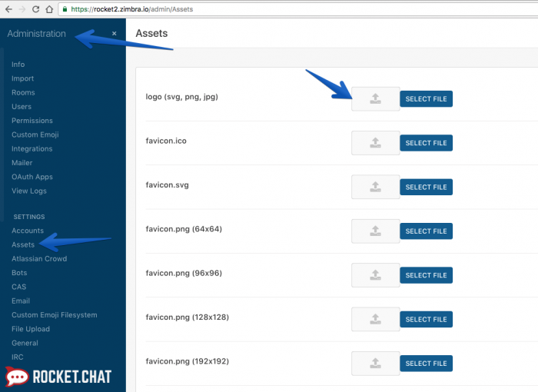Screen dimensions: 538x392
Task: Click the browser back arrow
Action: [x=8, y=9]
